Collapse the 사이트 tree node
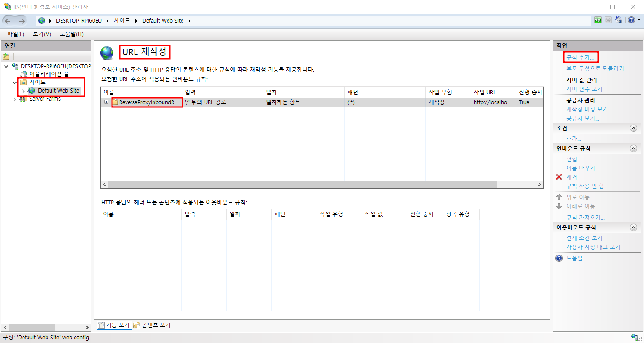 pyautogui.click(x=14, y=83)
